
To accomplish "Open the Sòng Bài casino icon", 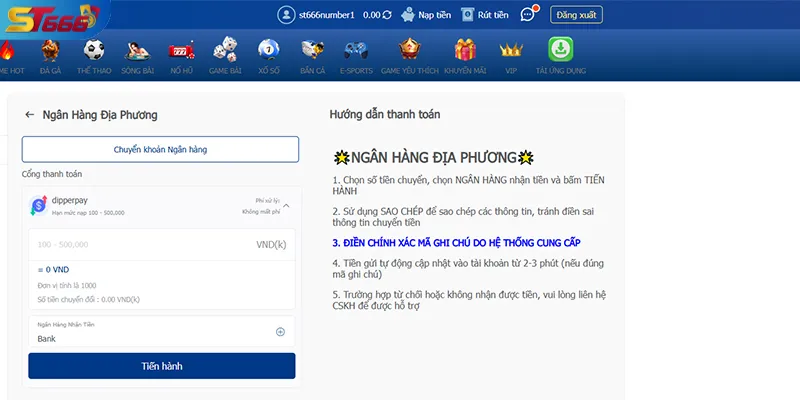I will tap(137, 51).
